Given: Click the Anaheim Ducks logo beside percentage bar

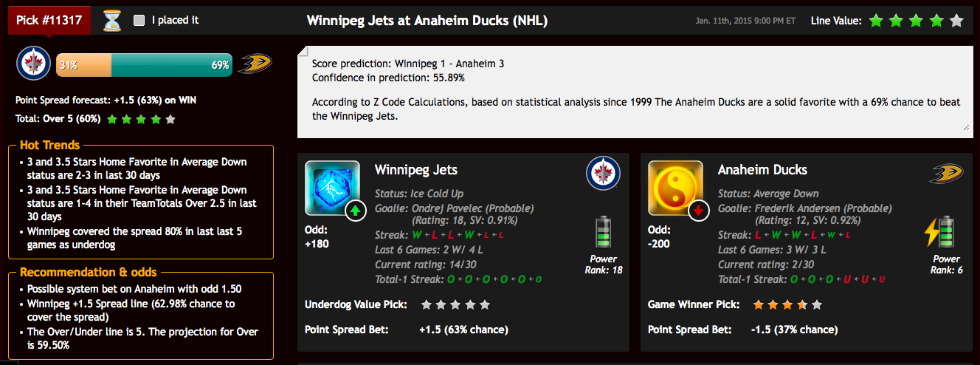Looking at the screenshot, I should tap(255, 64).
